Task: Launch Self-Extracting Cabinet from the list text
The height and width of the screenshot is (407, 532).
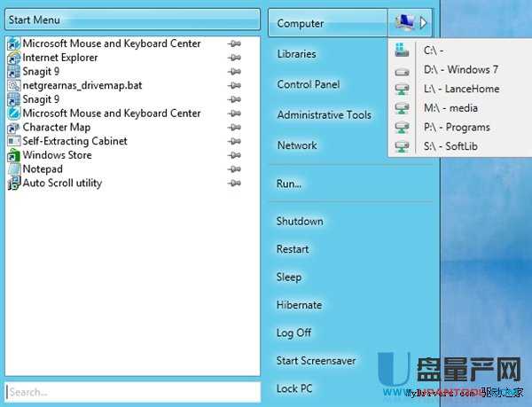Action: point(74,141)
